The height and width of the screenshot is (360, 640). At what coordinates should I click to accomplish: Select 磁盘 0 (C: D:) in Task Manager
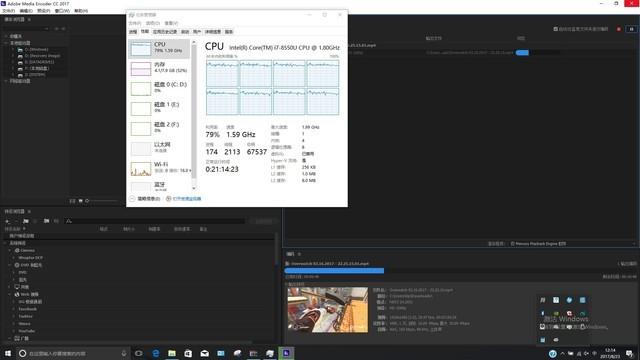pos(159,88)
